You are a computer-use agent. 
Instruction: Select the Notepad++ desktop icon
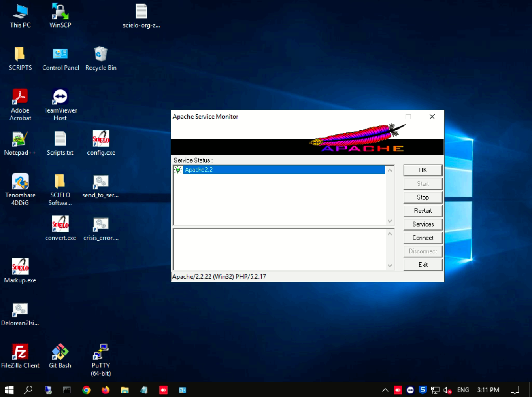[19, 140]
